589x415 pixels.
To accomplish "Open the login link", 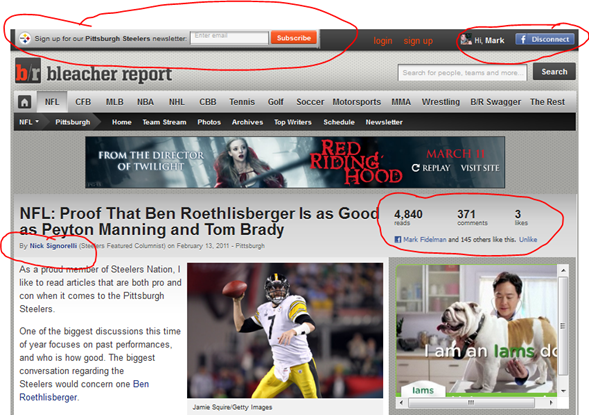I will click(383, 41).
